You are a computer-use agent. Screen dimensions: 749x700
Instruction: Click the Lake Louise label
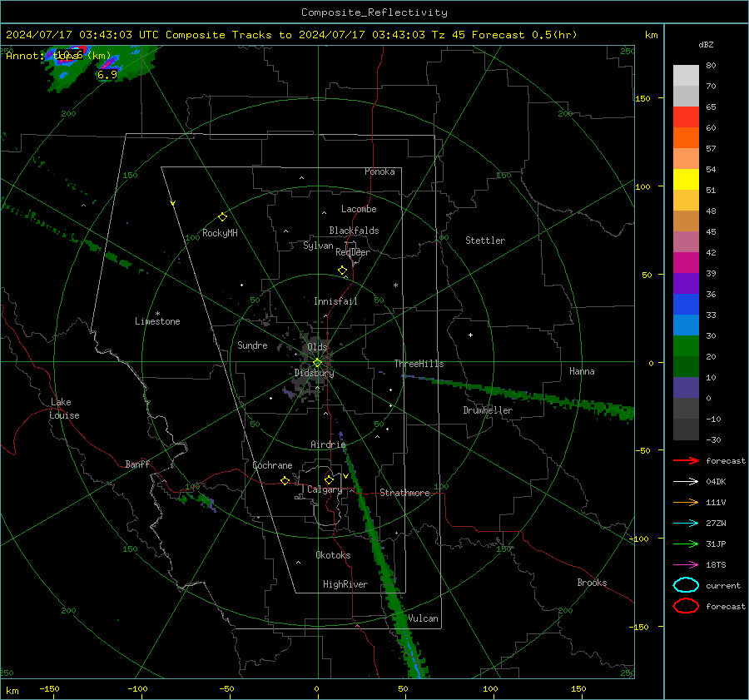click(x=64, y=409)
